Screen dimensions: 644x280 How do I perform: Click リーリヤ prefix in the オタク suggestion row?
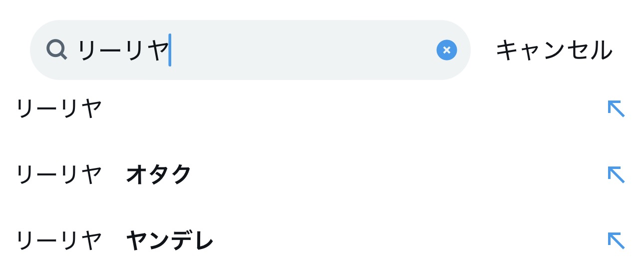(59, 174)
